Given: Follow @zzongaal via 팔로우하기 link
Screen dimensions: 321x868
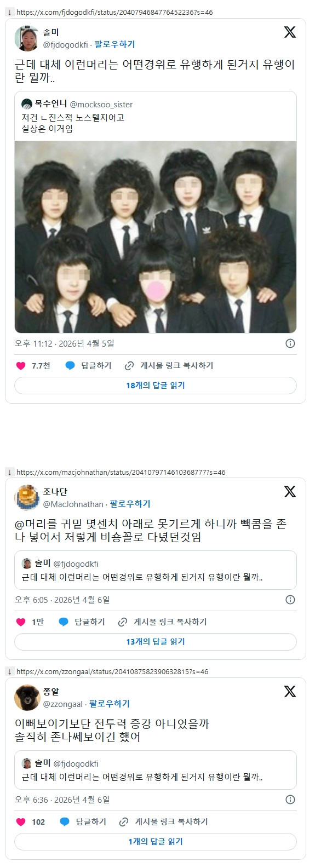Looking at the screenshot, I should point(110,704).
